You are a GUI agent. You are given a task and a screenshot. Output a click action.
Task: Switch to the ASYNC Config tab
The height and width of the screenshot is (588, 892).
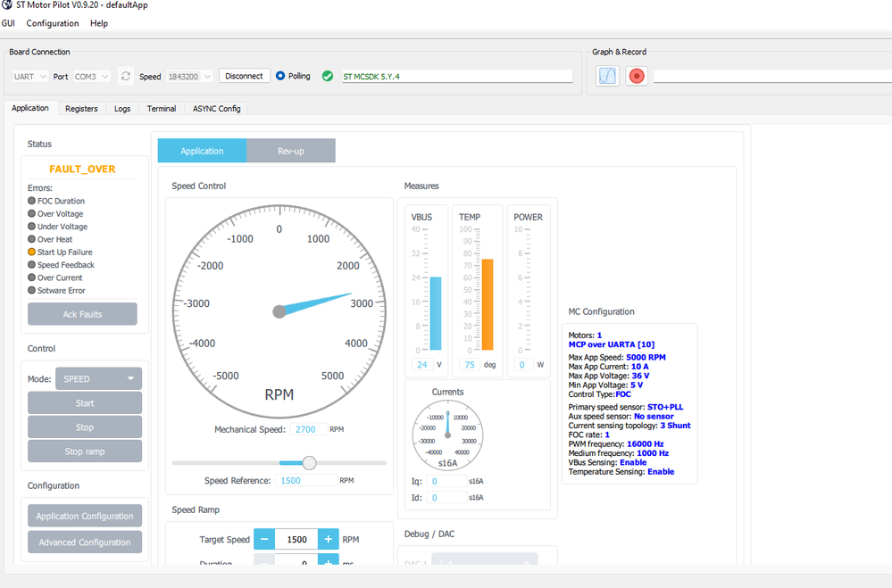click(217, 109)
